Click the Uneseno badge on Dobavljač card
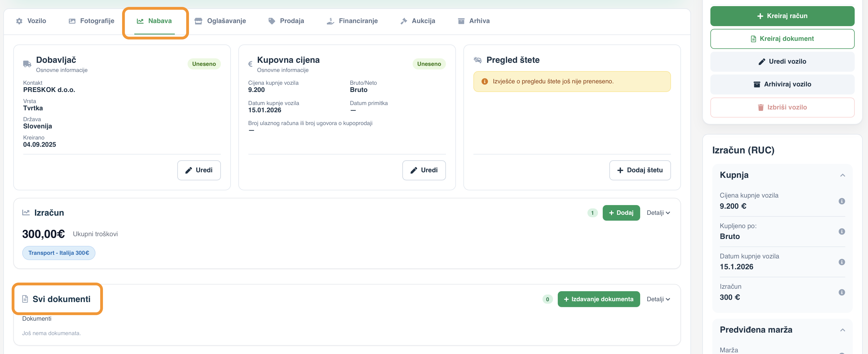The image size is (868, 354). click(x=204, y=64)
